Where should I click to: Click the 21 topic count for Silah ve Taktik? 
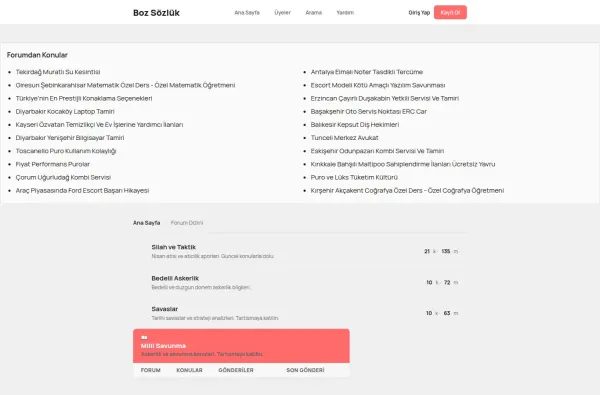click(427, 251)
